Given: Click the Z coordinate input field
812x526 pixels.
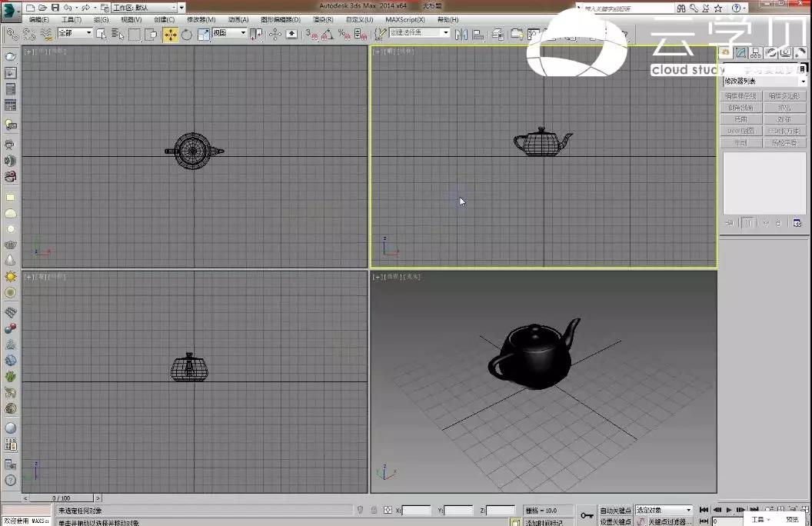Looking at the screenshot, I should pos(501,511).
